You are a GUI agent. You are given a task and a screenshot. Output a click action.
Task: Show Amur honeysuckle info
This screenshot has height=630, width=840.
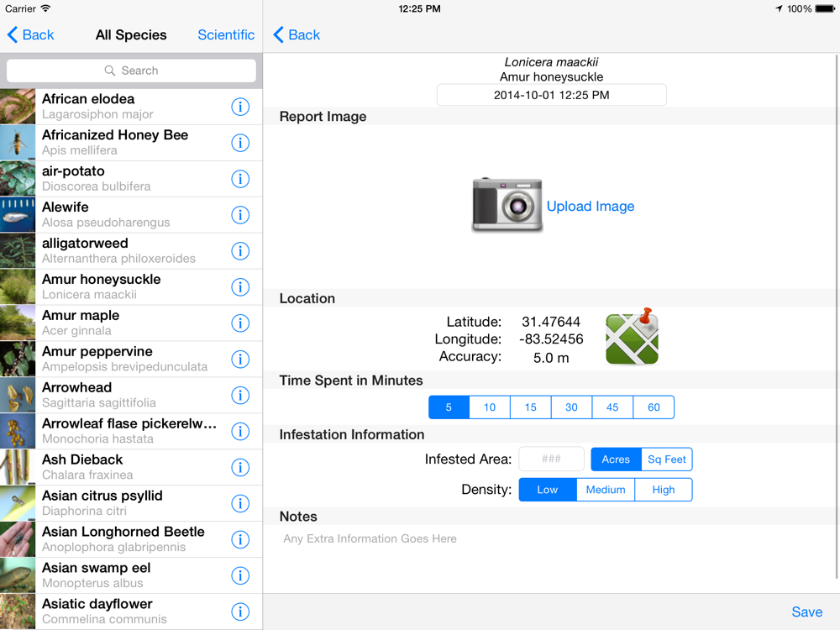coord(240,287)
